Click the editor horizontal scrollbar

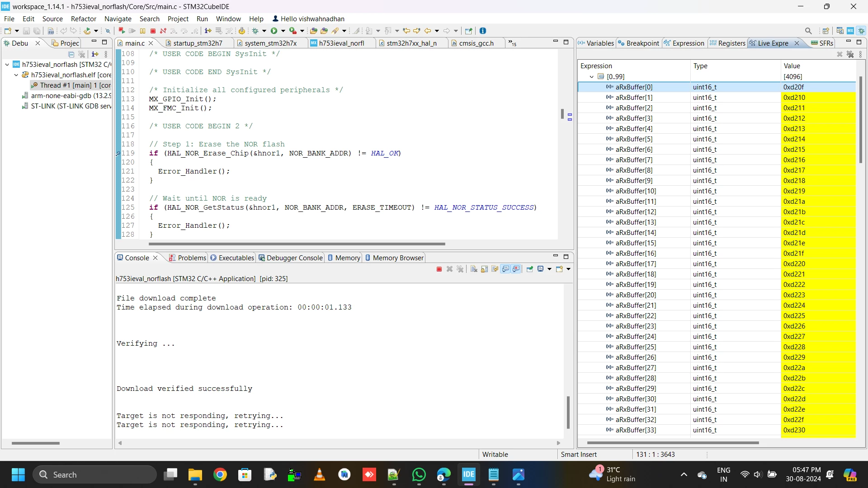point(297,244)
